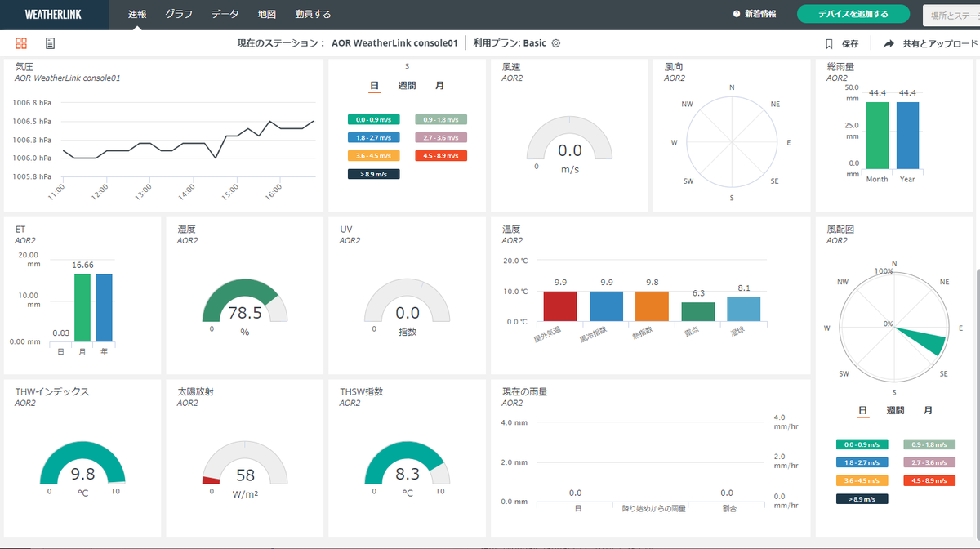Switch to the document list view icon
The height and width of the screenshot is (549, 980).
50,43
